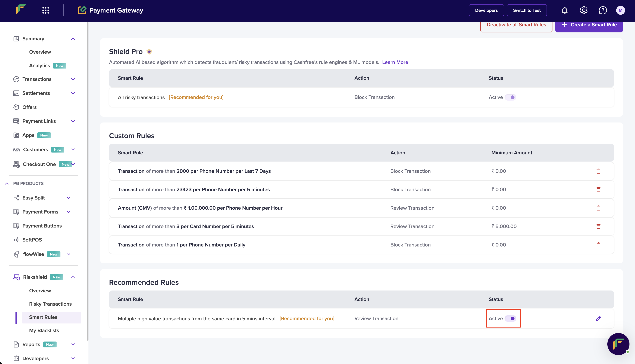Delete the 3 per Card Number rule

[598, 226]
